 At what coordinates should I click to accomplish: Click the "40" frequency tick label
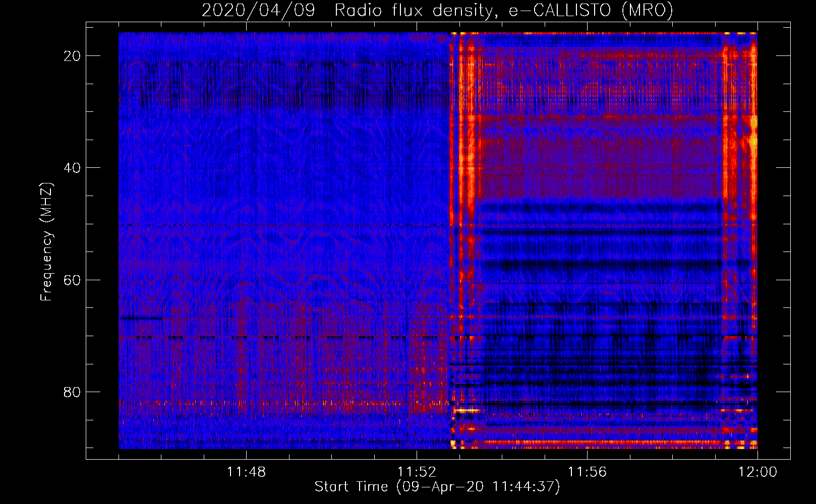coord(72,168)
